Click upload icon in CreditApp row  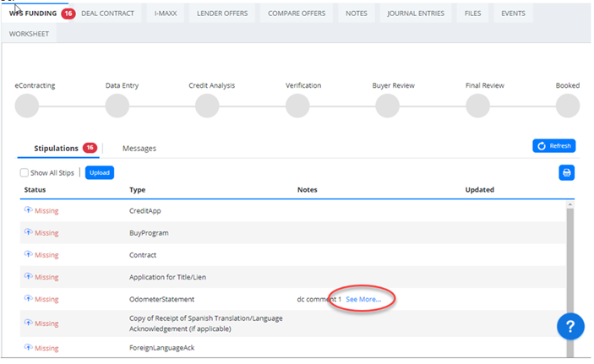[x=29, y=209]
